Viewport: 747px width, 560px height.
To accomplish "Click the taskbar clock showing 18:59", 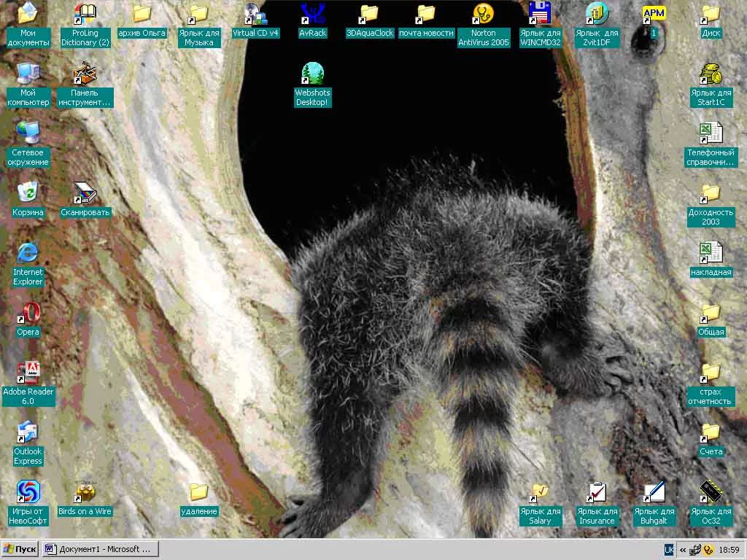I will click(729, 550).
